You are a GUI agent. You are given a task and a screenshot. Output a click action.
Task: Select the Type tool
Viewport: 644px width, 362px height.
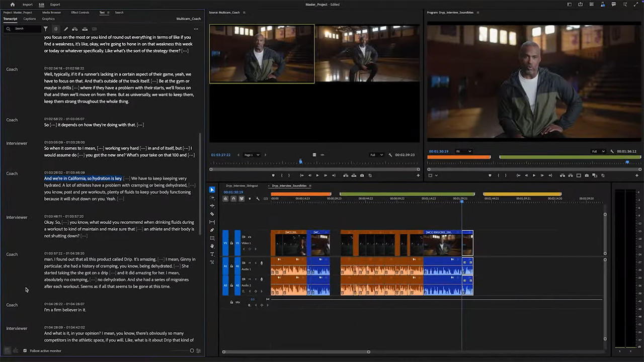point(212,254)
